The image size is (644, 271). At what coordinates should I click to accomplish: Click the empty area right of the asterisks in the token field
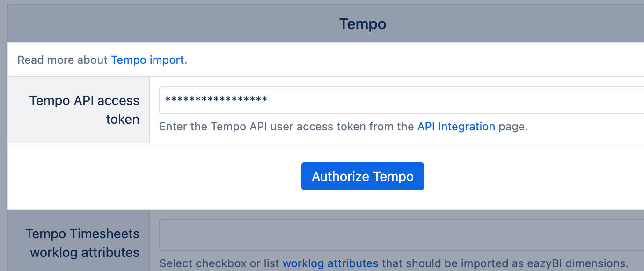454,100
